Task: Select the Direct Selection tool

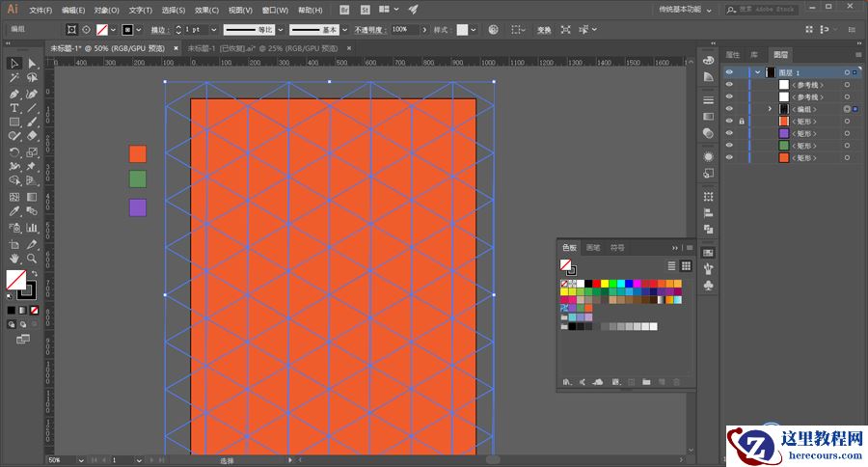Action: pyautogui.click(x=32, y=64)
